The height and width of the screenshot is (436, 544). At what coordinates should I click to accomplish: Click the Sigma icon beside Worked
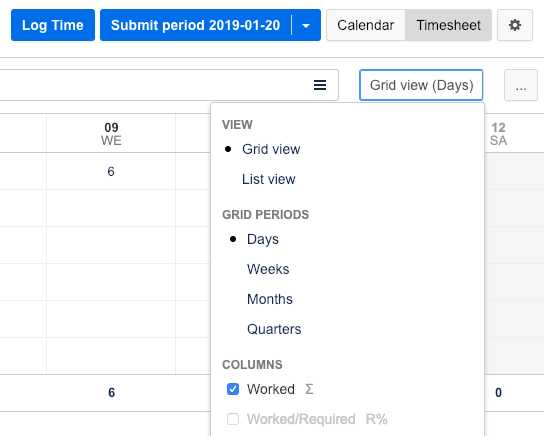tap(309, 389)
